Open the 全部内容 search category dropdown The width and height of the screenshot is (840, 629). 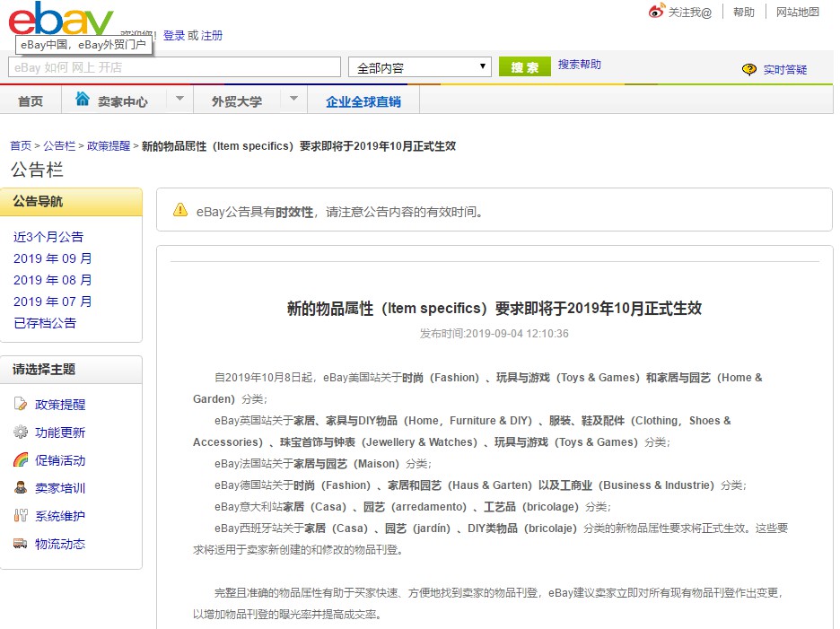point(419,67)
